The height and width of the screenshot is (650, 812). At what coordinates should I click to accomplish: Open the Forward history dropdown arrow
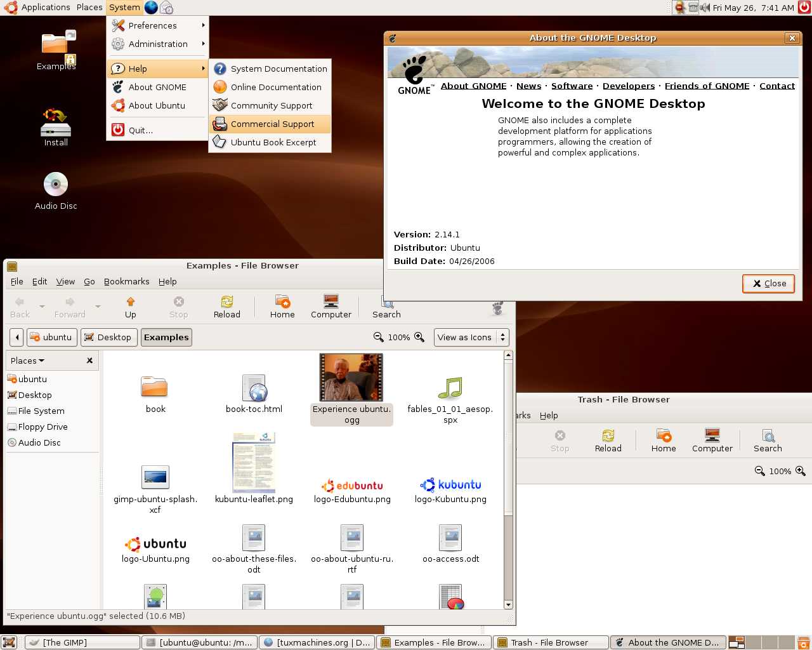coord(98,307)
